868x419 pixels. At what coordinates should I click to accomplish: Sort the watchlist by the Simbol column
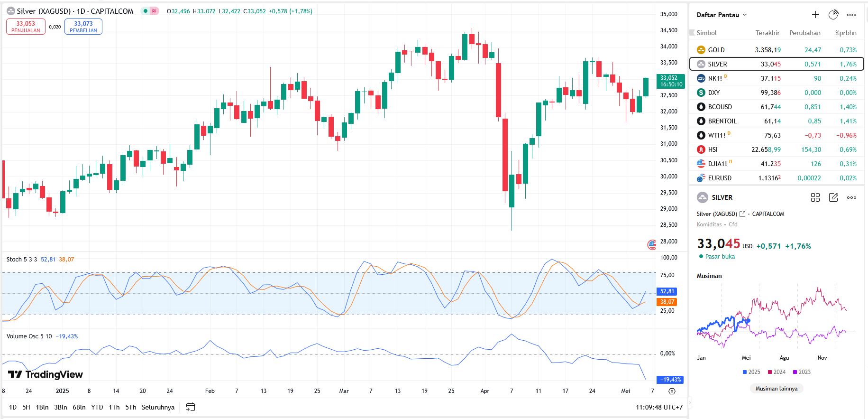[x=706, y=33]
